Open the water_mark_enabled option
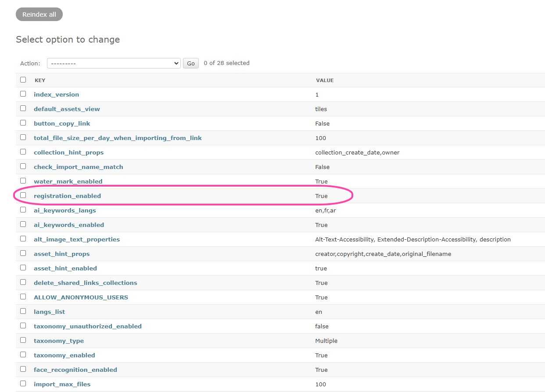Image resolution: width=545 pixels, height=392 pixels. pos(68,181)
